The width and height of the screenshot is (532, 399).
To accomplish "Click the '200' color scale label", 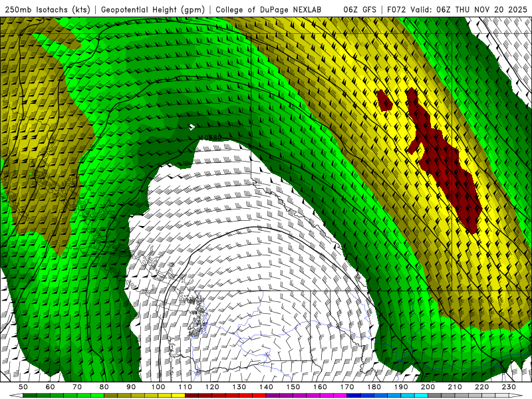I will tap(428, 387).
